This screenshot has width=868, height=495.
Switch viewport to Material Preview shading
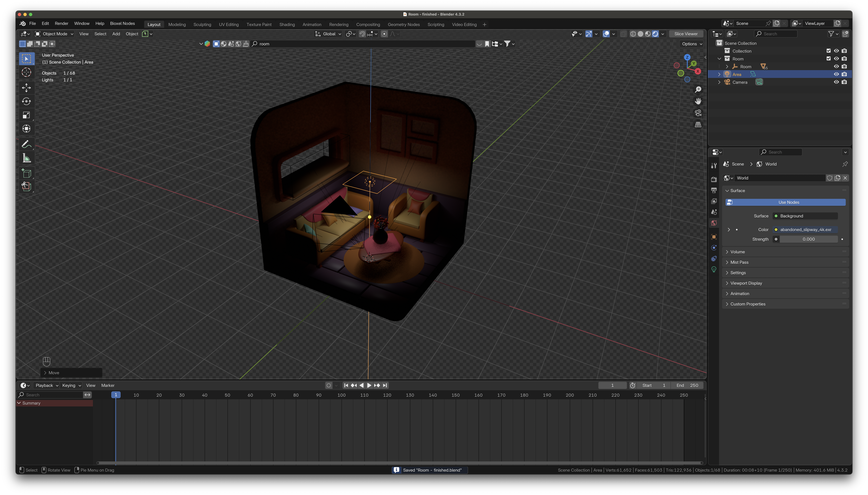tap(648, 34)
